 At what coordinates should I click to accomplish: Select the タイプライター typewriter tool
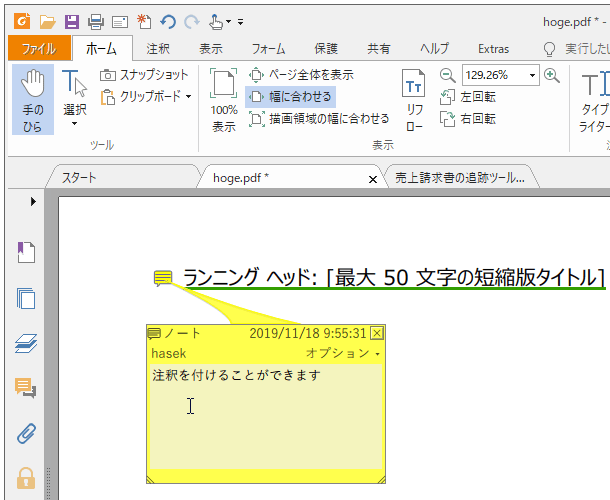(594, 100)
